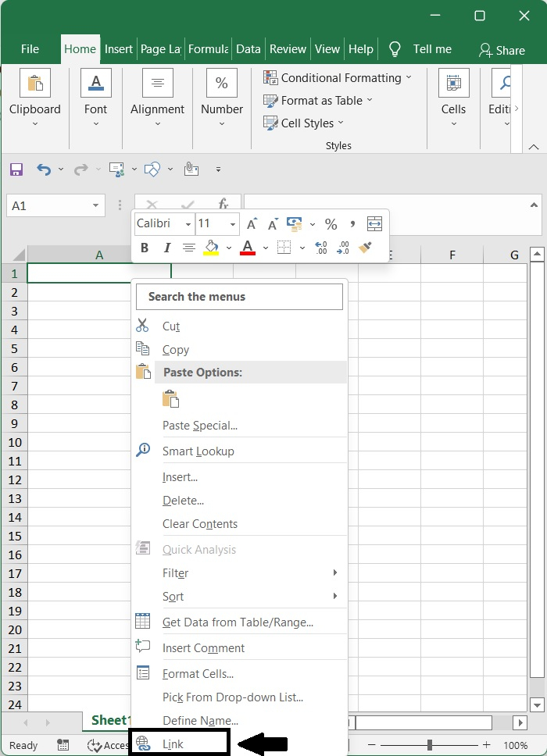The width and height of the screenshot is (547, 756).
Task: Open font color dropdown arrow in mini toolbar
Action: pos(266,248)
